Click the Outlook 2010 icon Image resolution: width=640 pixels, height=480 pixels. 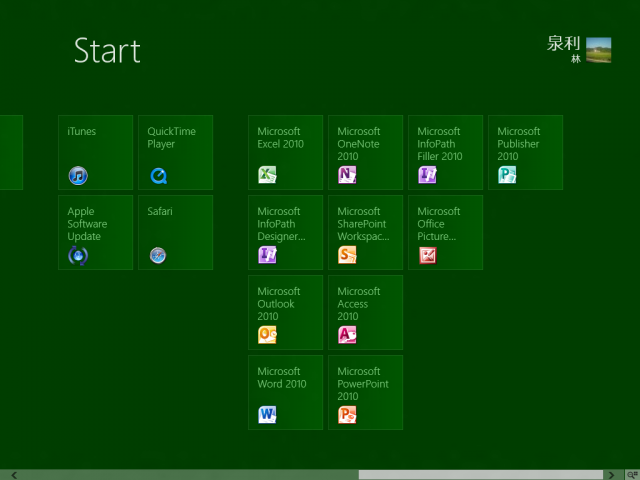pyautogui.click(x=267, y=335)
